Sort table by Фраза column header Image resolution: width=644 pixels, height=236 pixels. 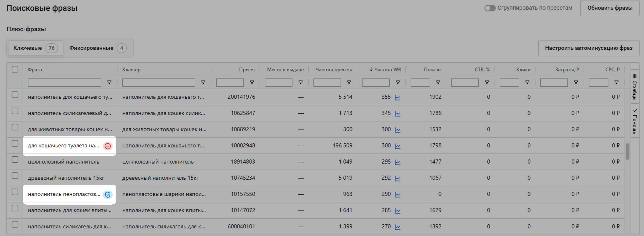coord(35,69)
